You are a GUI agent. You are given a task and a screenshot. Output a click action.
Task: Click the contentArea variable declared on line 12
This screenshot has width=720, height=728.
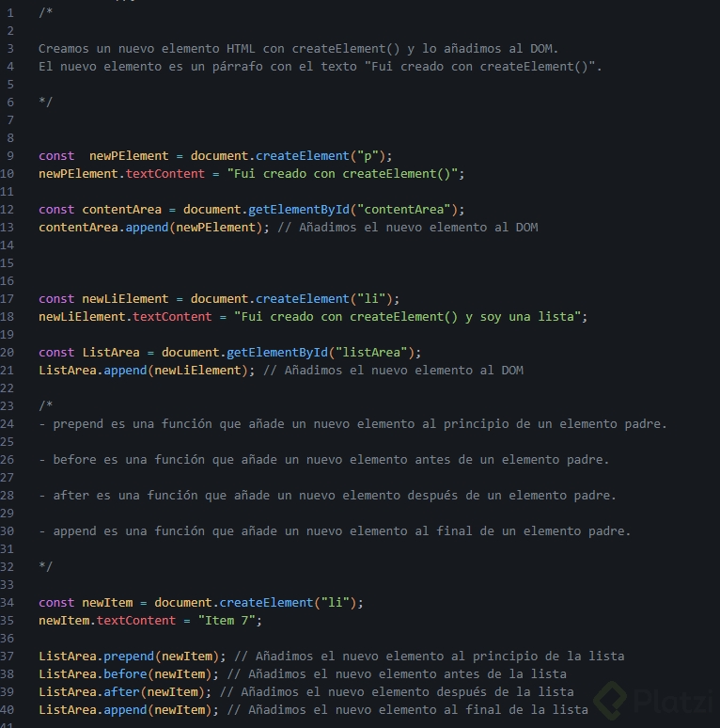coord(121,210)
